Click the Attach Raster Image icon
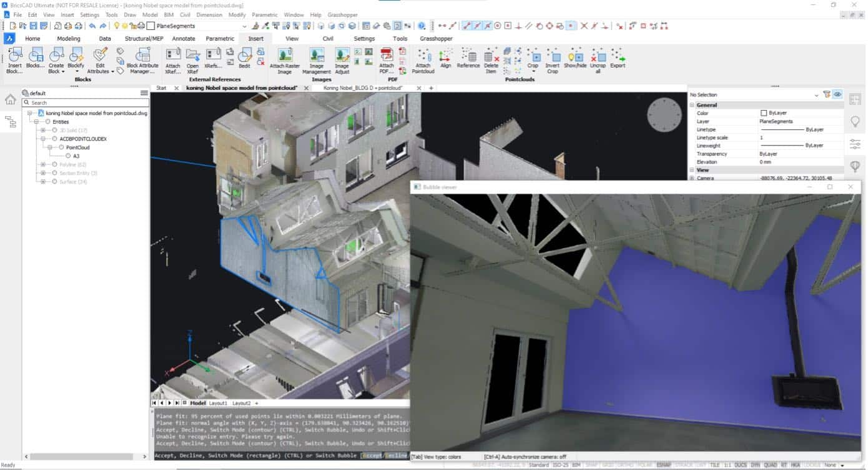868x471 pixels. [285, 61]
